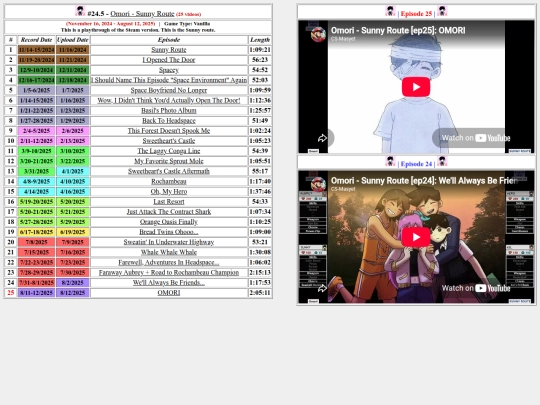Open We'll Always Be Friends... episode

coord(169,282)
